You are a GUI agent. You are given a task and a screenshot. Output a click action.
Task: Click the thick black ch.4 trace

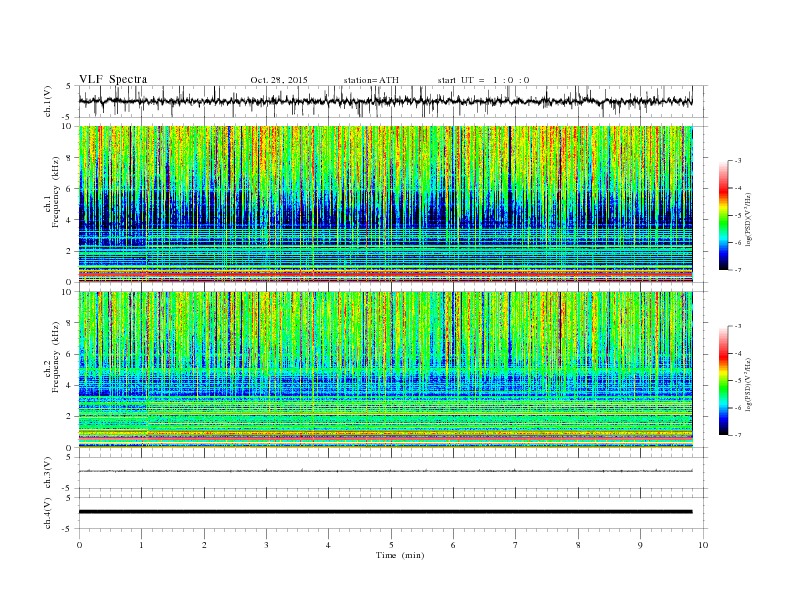point(385,512)
